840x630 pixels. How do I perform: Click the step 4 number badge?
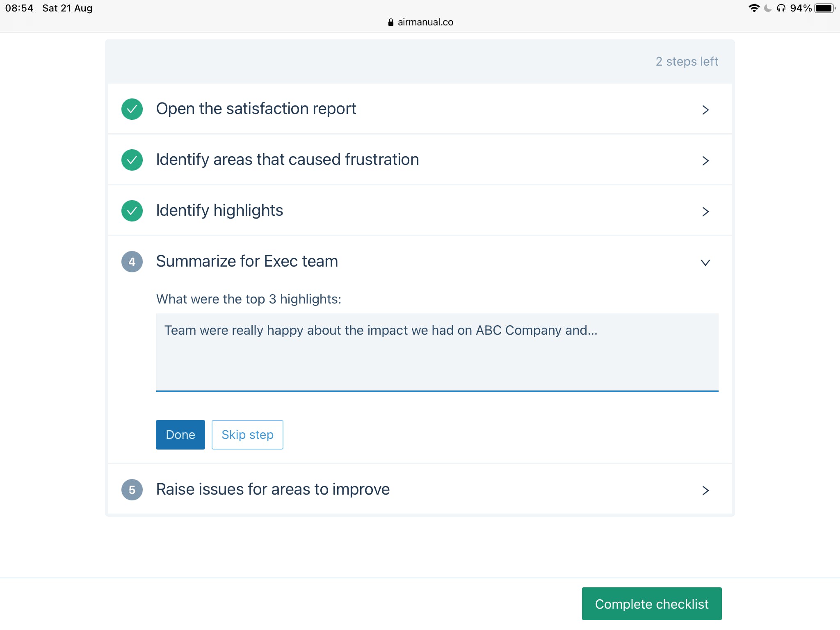[x=132, y=262]
